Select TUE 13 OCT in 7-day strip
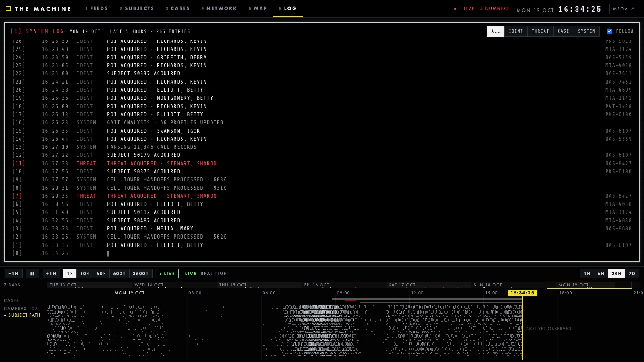The width and height of the screenshot is (644, 362). tap(63, 285)
